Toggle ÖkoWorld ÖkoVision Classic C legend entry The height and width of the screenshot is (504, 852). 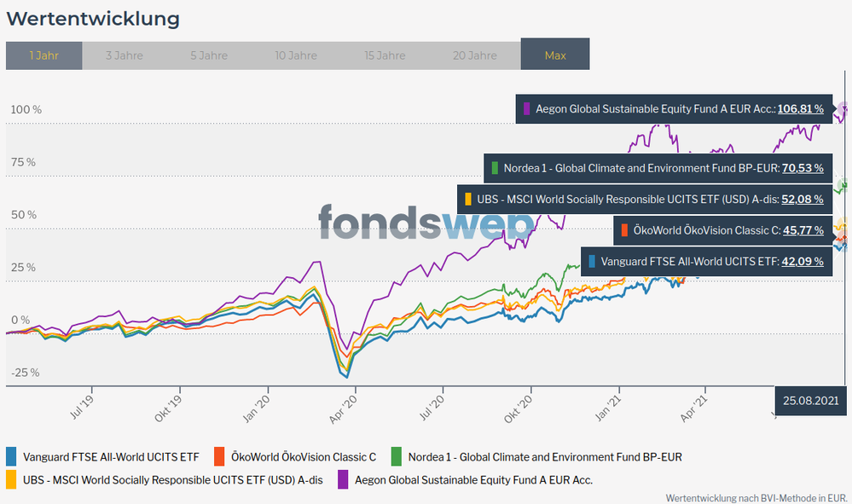(x=304, y=456)
